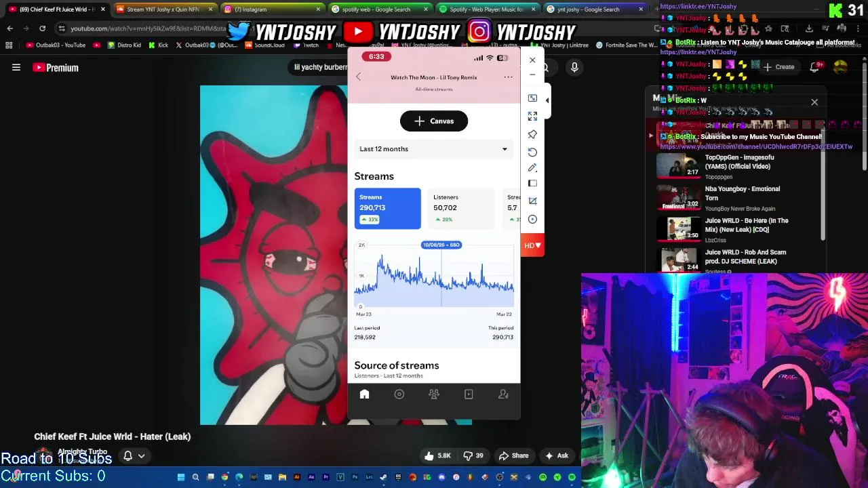Click the Canvas button
The height and width of the screenshot is (488, 868).
click(x=433, y=121)
